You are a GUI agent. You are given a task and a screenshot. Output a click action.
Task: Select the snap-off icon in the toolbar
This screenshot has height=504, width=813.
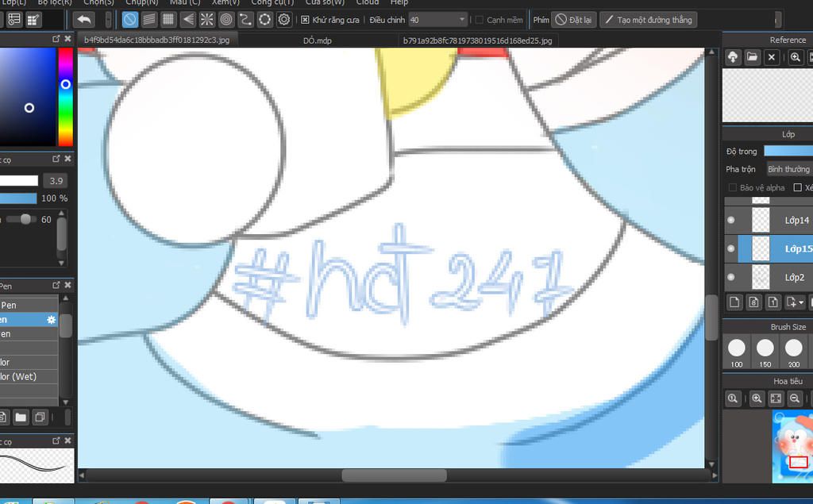coord(130,20)
